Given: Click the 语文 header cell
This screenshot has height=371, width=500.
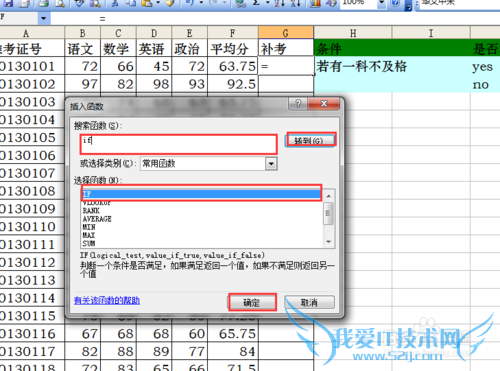Looking at the screenshot, I should tap(82, 49).
